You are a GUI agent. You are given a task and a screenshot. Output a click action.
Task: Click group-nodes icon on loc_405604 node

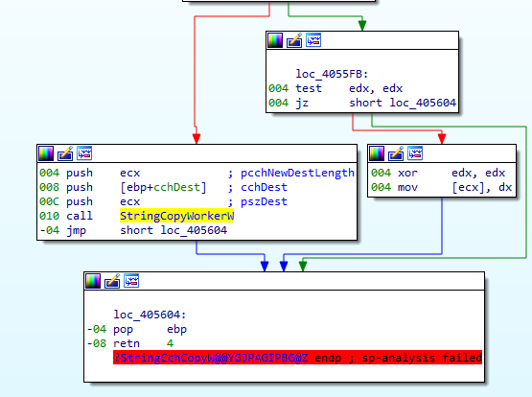pyautogui.click(x=131, y=281)
